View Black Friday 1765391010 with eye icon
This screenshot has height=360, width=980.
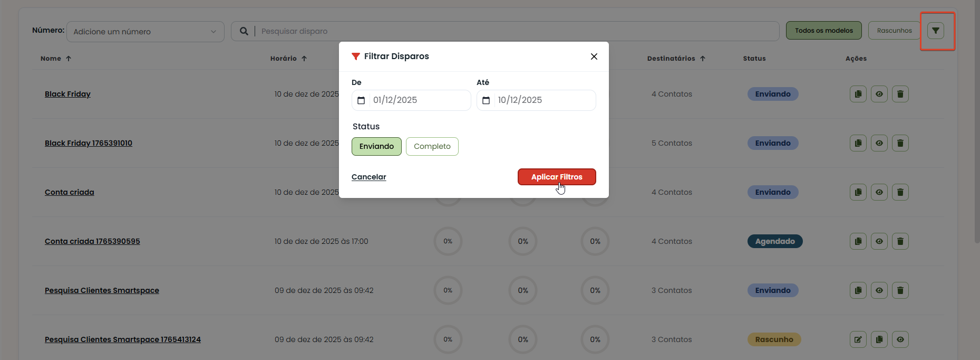coord(879,143)
